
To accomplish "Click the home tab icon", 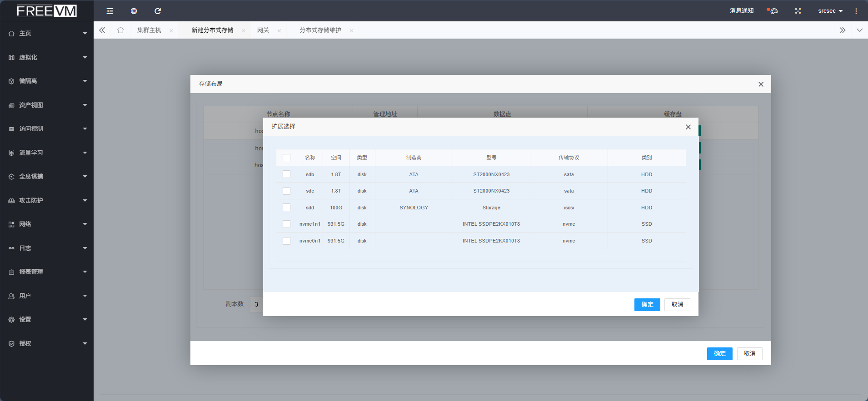I will (x=120, y=30).
